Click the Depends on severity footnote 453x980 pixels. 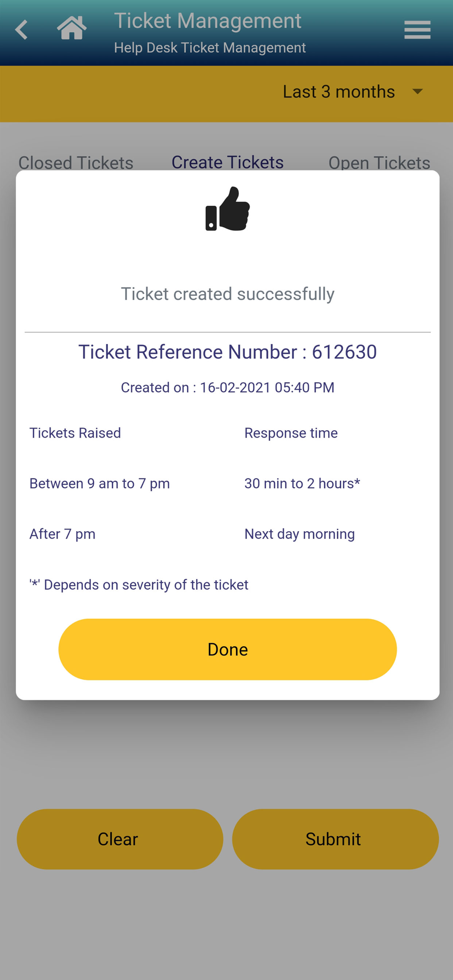pos(139,585)
